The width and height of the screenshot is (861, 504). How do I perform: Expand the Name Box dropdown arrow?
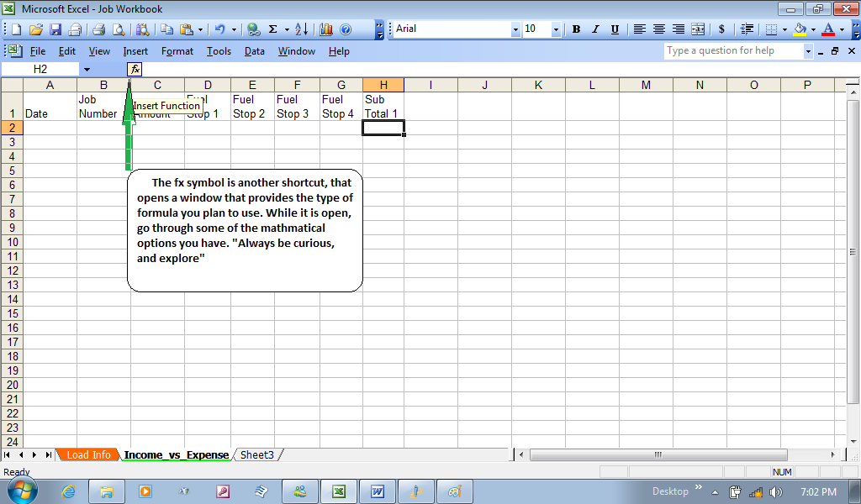coord(87,69)
